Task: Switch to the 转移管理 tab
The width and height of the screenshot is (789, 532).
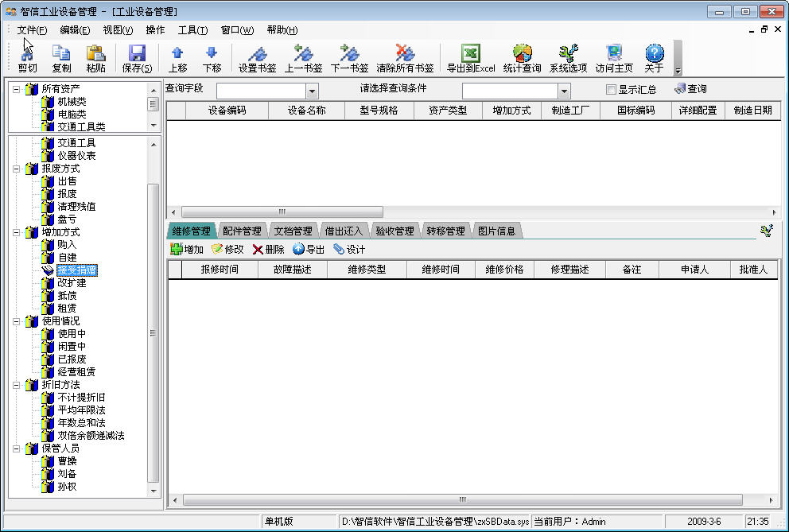Action: [x=446, y=231]
